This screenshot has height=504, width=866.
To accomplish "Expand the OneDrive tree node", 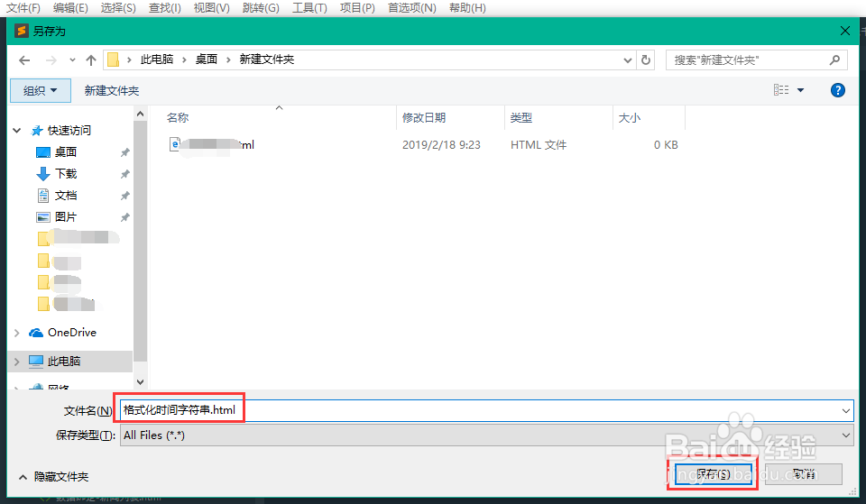I will (16, 333).
